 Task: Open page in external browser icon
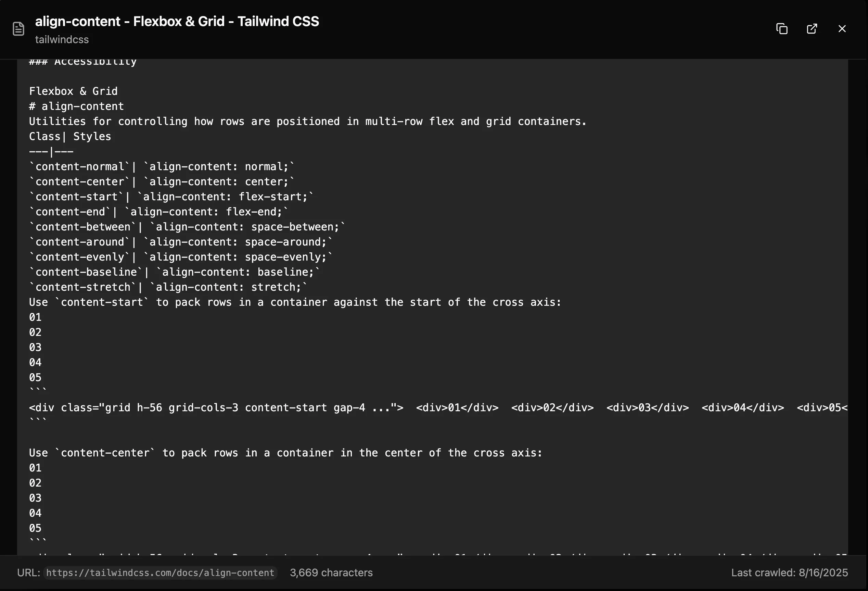click(x=812, y=29)
